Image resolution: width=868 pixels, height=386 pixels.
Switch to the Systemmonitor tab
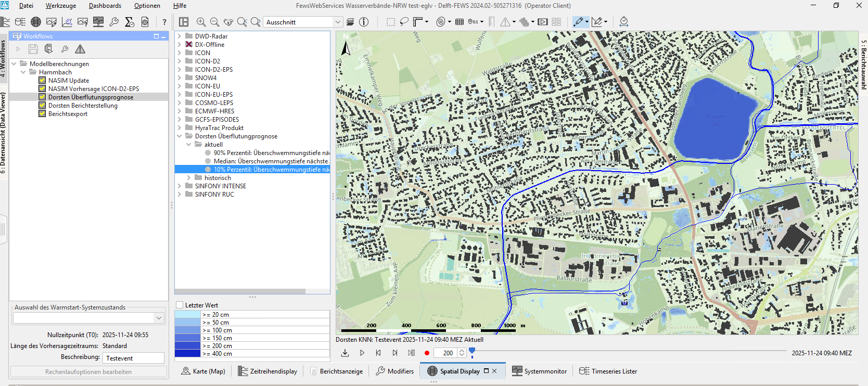(x=540, y=371)
